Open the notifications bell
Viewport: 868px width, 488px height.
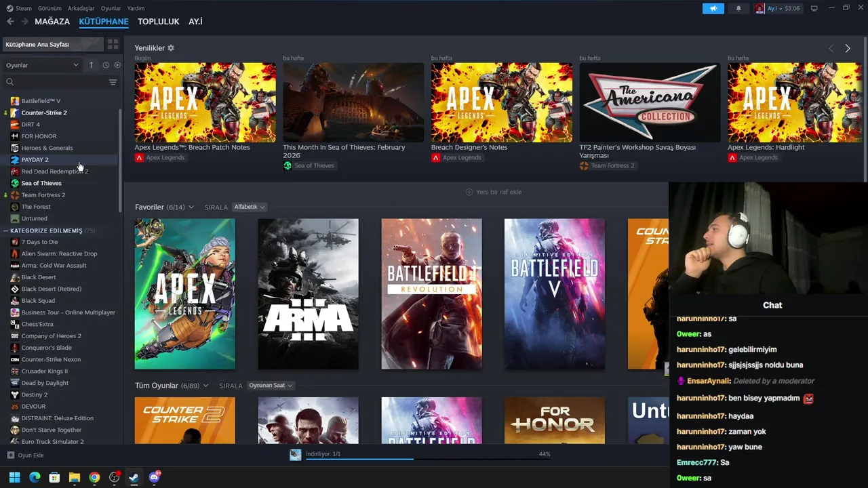click(x=738, y=8)
